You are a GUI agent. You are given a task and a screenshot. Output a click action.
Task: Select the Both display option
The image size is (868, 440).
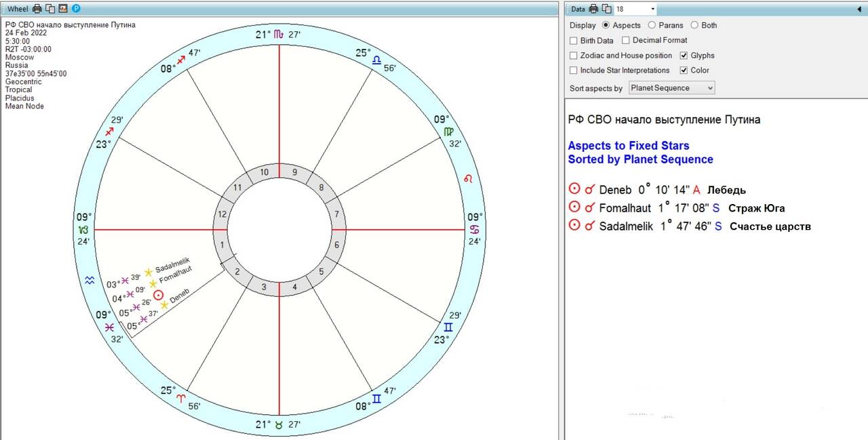point(694,25)
